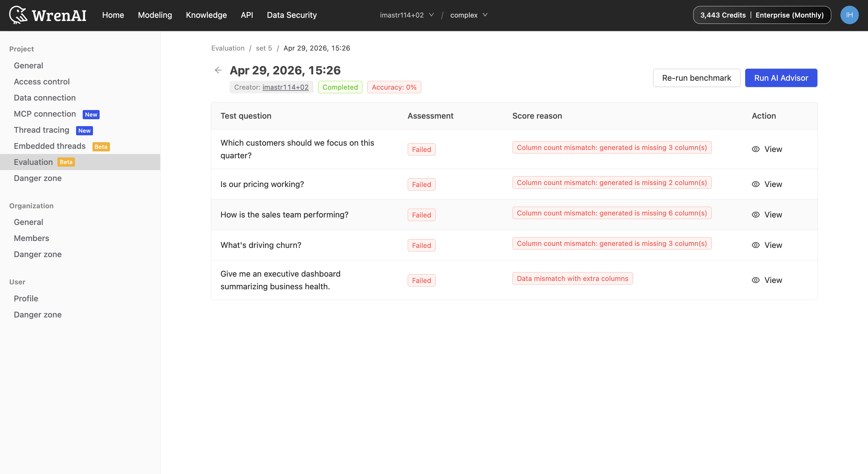Click eye icon for sales team performing row
This screenshot has width=868, height=474.
pos(756,215)
